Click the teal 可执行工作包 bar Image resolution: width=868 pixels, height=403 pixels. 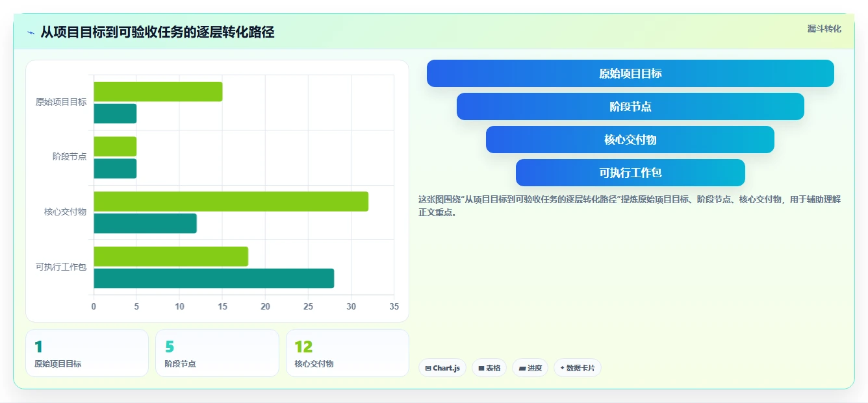coord(214,278)
